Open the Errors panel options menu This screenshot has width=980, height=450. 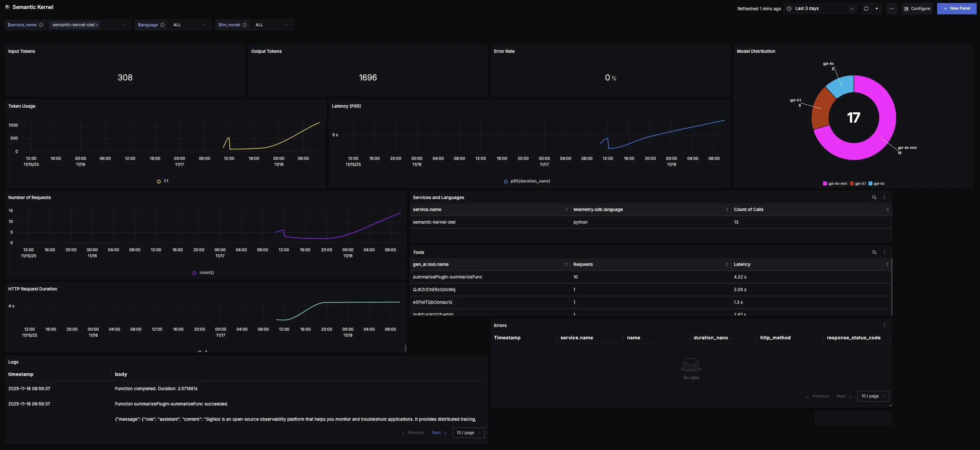(884, 325)
